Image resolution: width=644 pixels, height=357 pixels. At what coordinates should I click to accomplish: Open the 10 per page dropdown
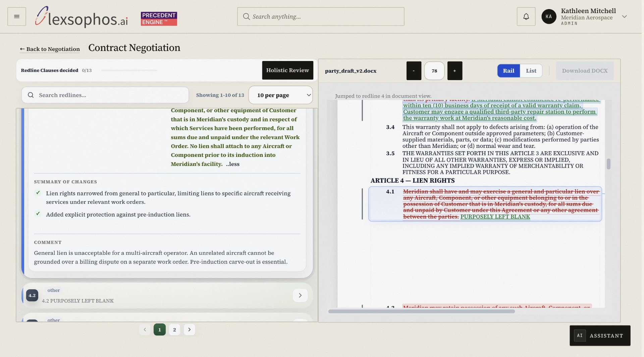(x=281, y=95)
